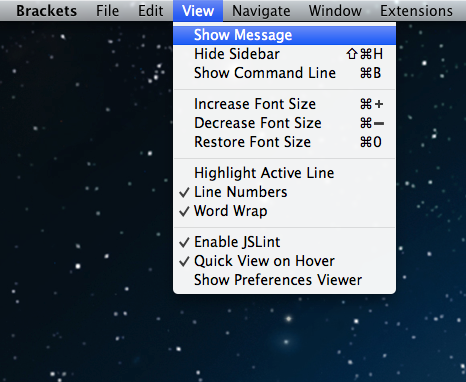466x382 pixels.
Task: Open the Edit menu
Action: click(x=151, y=11)
